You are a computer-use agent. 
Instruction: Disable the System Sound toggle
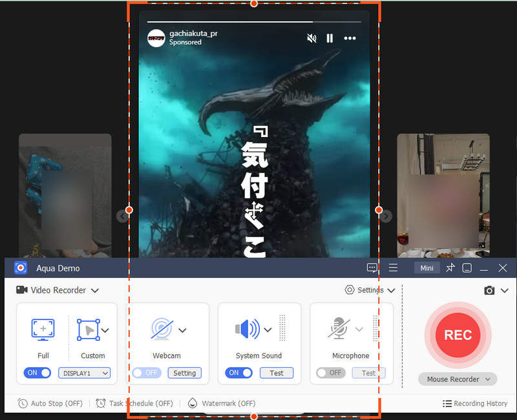pyautogui.click(x=238, y=373)
